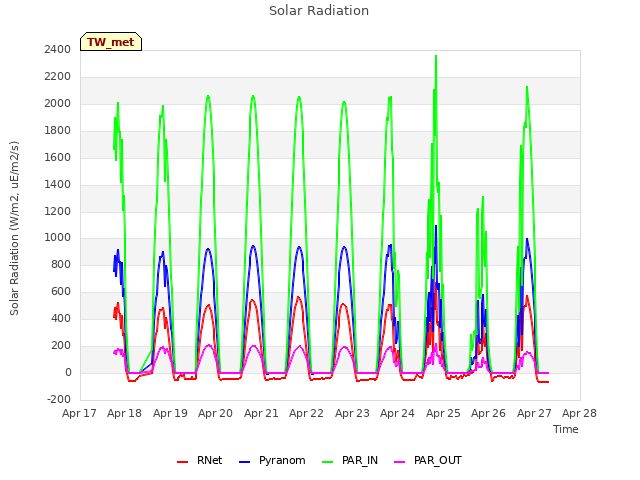Click the 1200 y-axis tick label
This screenshot has width=640, height=480.
(x=58, y=211)
